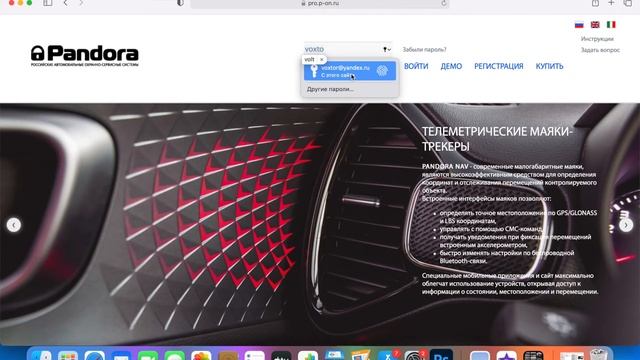Show the previous carousel slide
Viewport: 640px width, 360px height.
click(14, 225)
